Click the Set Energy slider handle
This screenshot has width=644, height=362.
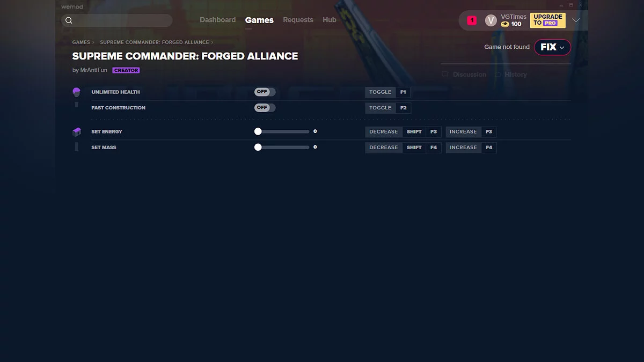point(258,131)
